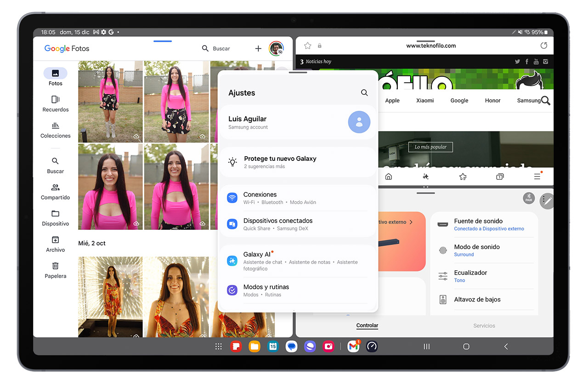588x387 pixels.
Task: Click the plus create button in Google Fotos
Action: (x=258, y=48)
